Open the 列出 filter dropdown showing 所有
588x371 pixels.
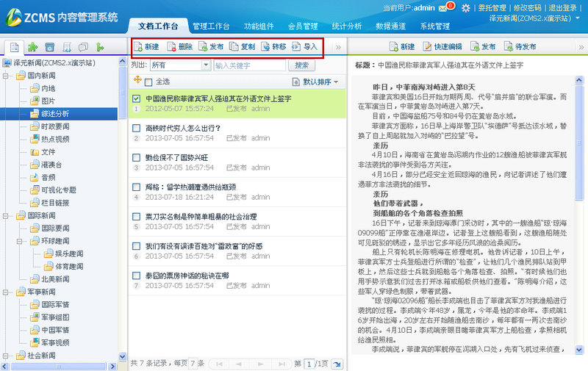[x=179, y=65]
